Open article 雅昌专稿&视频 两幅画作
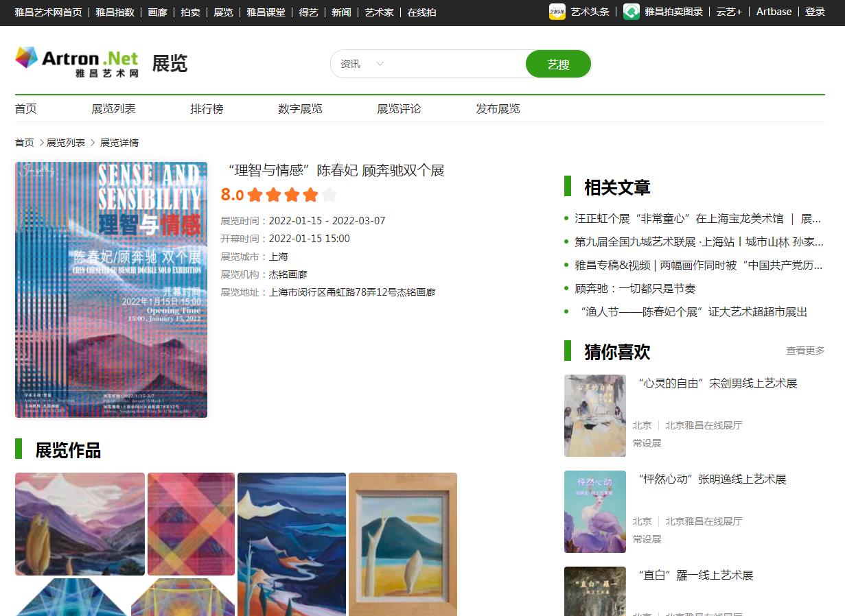The height and width of the screenshot is (616, 845). (x=699, y=265)
